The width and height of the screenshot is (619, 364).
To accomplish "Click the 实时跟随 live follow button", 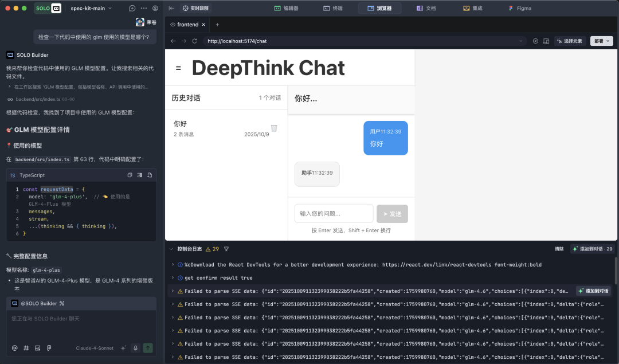I will tap(195, 8).
